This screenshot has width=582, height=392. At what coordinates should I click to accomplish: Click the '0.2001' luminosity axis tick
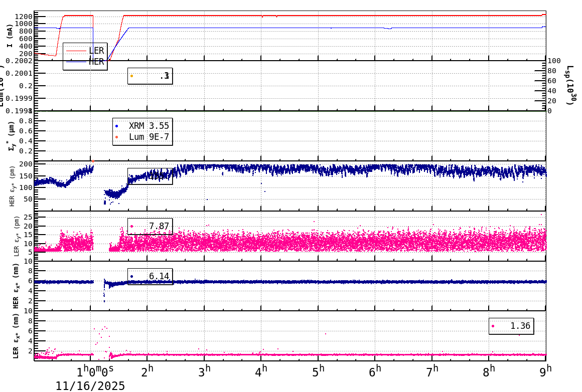click(x=20, y=73)
